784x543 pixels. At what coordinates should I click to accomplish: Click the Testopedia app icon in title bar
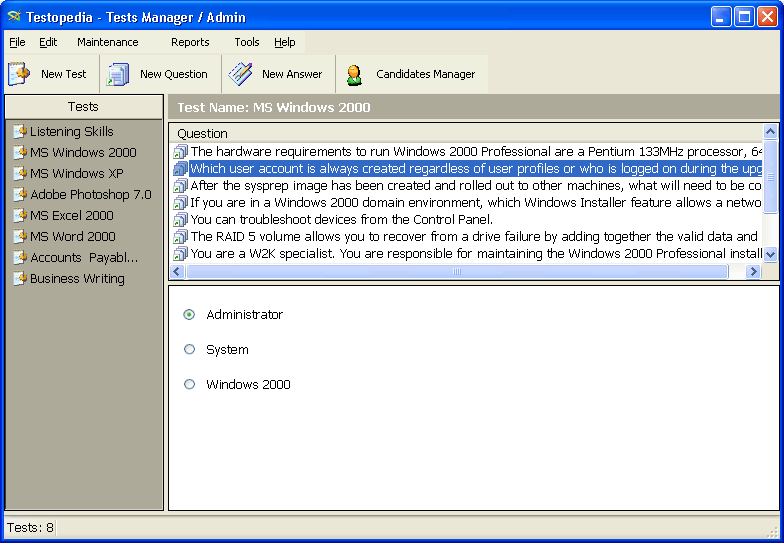click(14, 16)
